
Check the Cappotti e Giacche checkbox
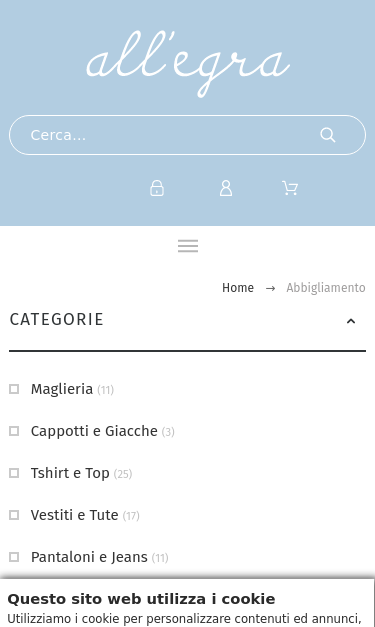(14, 431)
